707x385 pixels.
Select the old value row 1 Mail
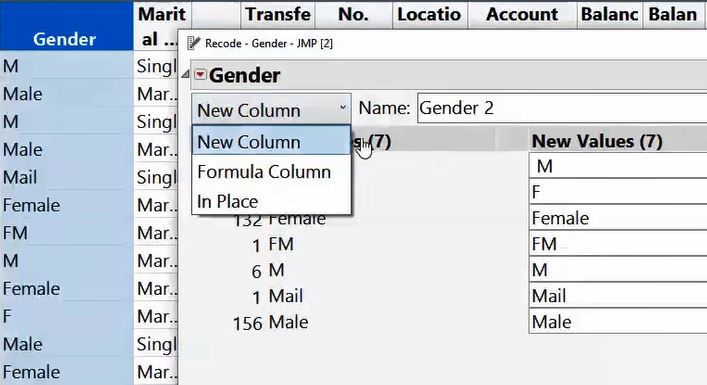point(277,296)
